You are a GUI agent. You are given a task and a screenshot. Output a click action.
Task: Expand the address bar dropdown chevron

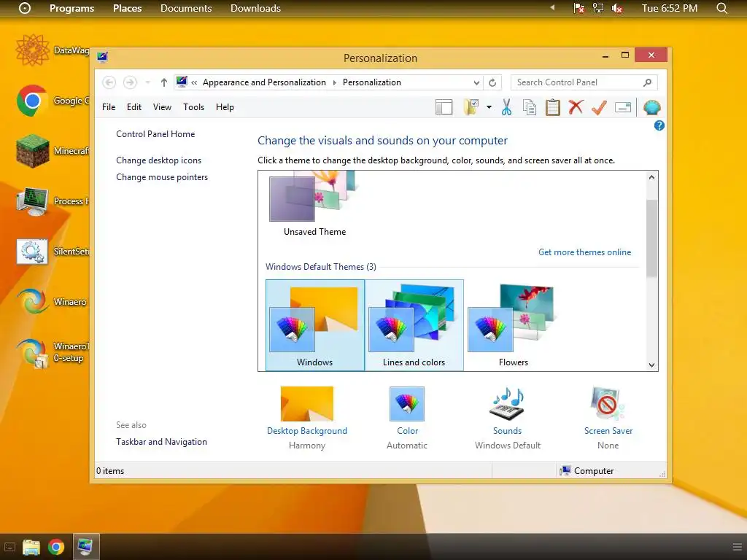pyautogui.click(x=476, y=82)
